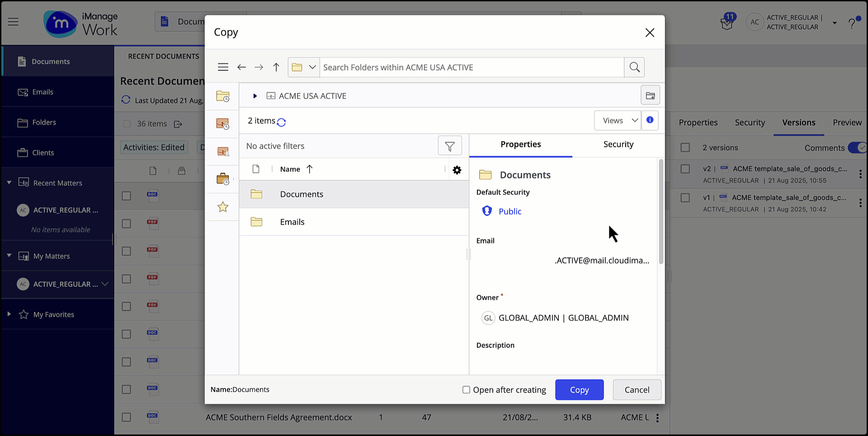
Task: Refresh the item list with the refresh icon
Action: click(281, 122)
